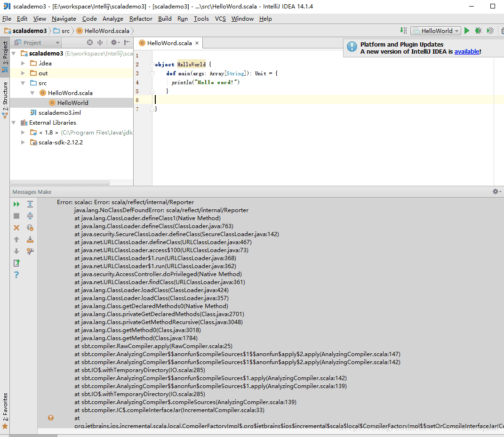
Task: Export messages to text file icon
Action: coord(16,263)
